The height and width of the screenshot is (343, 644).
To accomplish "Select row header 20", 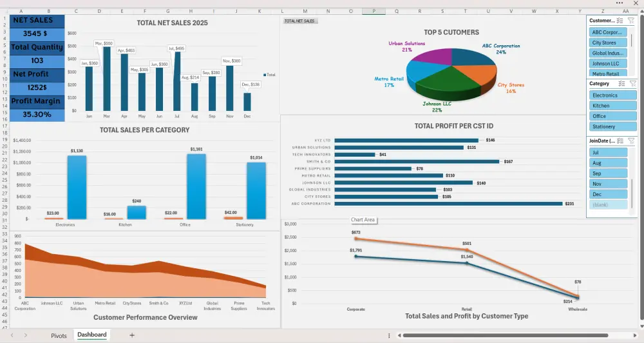I will [x=5, y=146].
